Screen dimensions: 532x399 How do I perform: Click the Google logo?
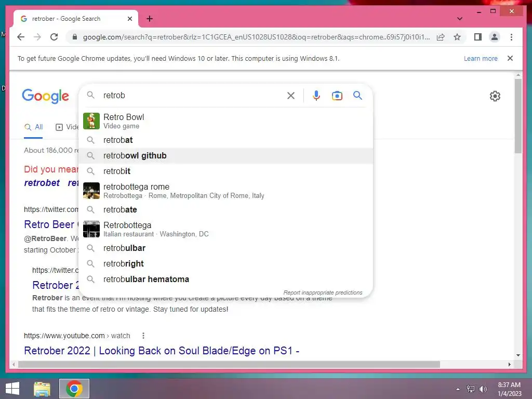[x=46, y=96]
